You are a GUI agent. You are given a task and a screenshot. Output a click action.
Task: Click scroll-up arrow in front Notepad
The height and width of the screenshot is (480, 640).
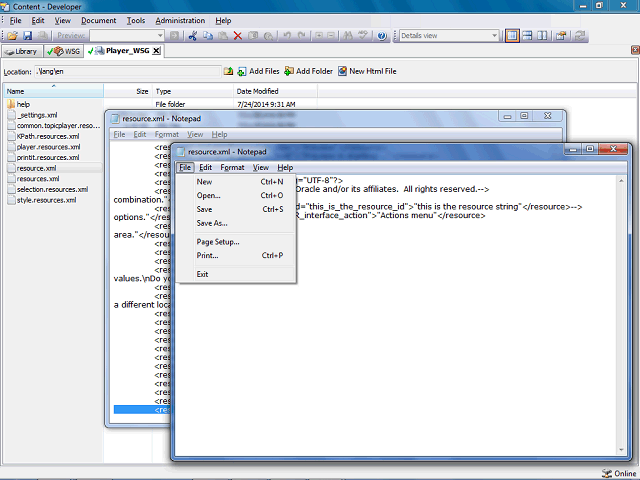(x=621, y=180)
